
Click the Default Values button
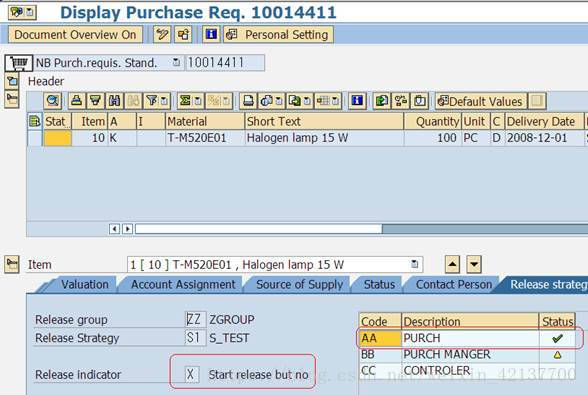(481, 101)
